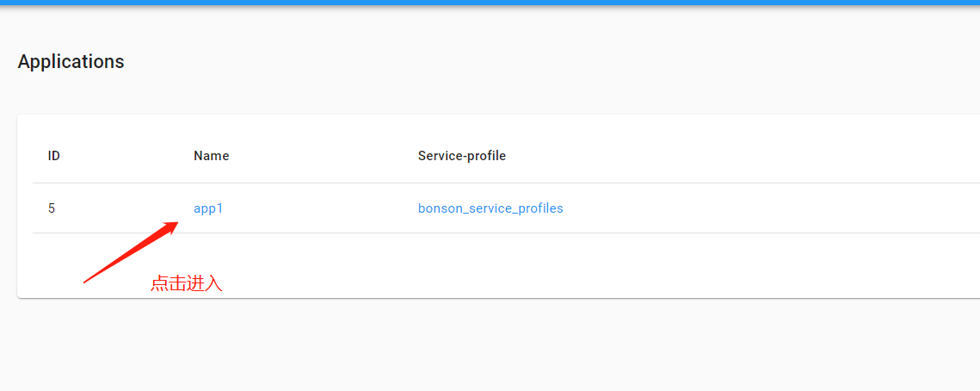
Task: Click blank cell space between app1 and bonson_service_profiles
Action: pyautogui.click(x=318, y=208)
